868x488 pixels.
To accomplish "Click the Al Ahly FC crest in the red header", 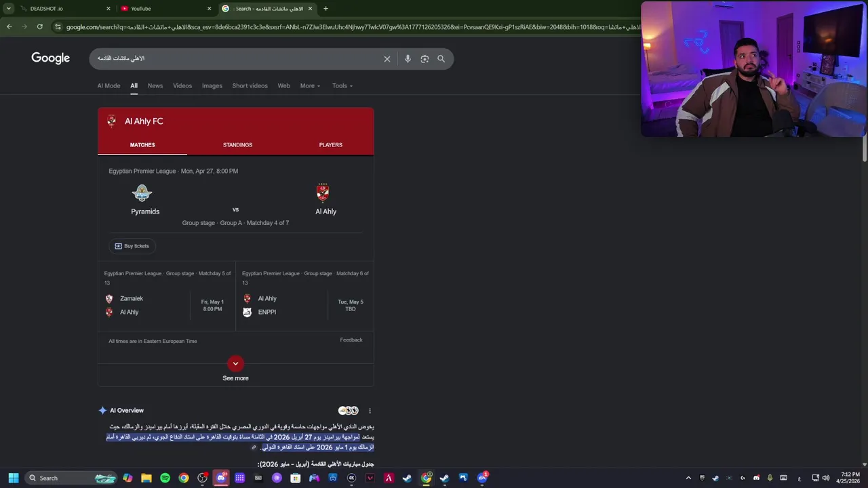I will click(x=111, y=121).
